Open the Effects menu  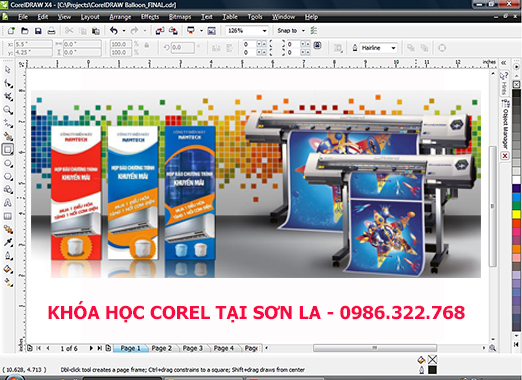pyautogui.click(x=150, y=17)
